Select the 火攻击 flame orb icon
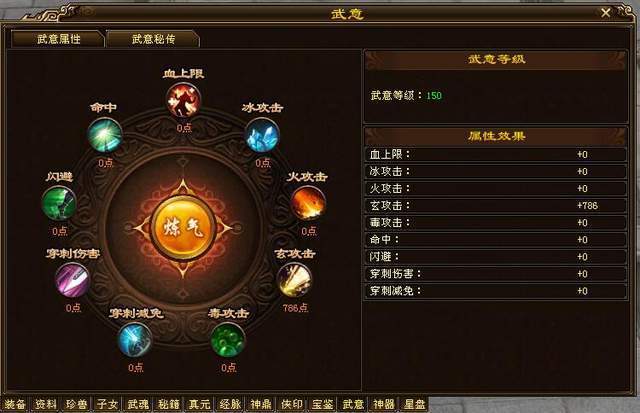The width and height of the screenshot is (640, 413). click(x=308, y=203)
